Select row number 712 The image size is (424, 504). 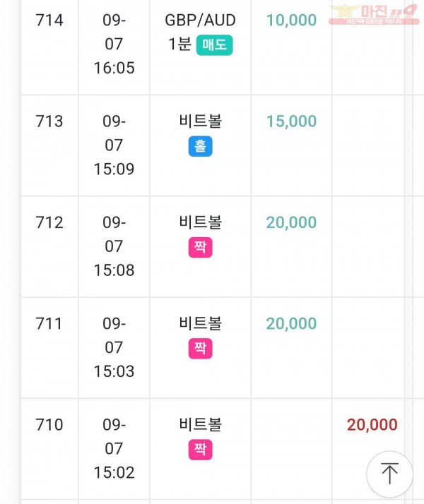coord(49,222)
